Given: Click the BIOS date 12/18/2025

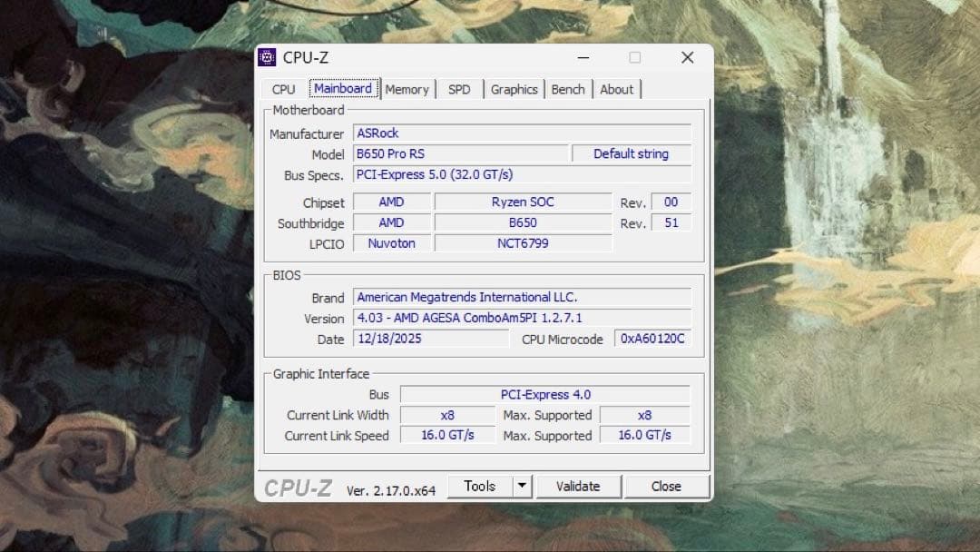Looking at the screenshot, I should pos(431,339).
